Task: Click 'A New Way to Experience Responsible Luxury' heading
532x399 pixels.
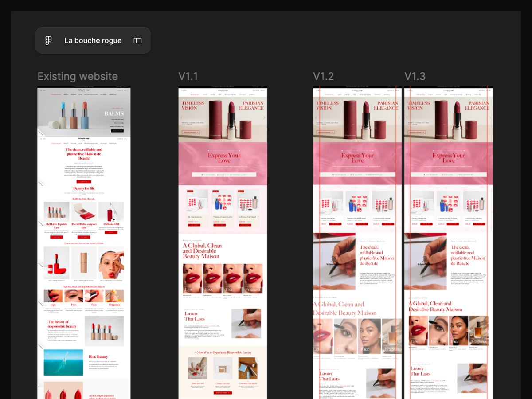Action: 223,352
